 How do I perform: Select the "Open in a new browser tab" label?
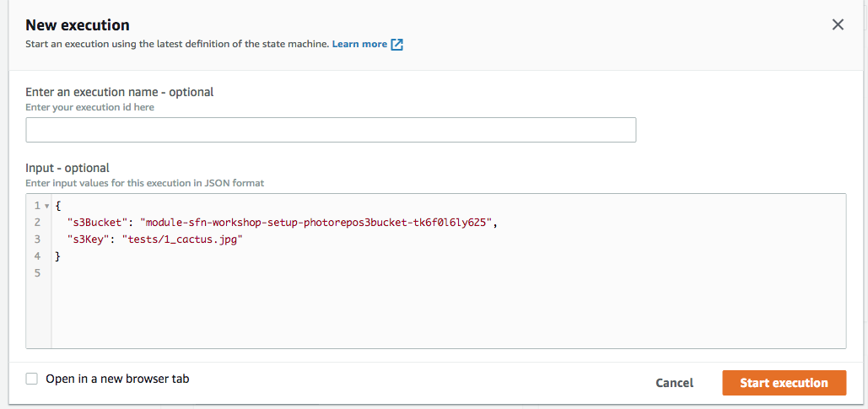[x=117, y=379]
